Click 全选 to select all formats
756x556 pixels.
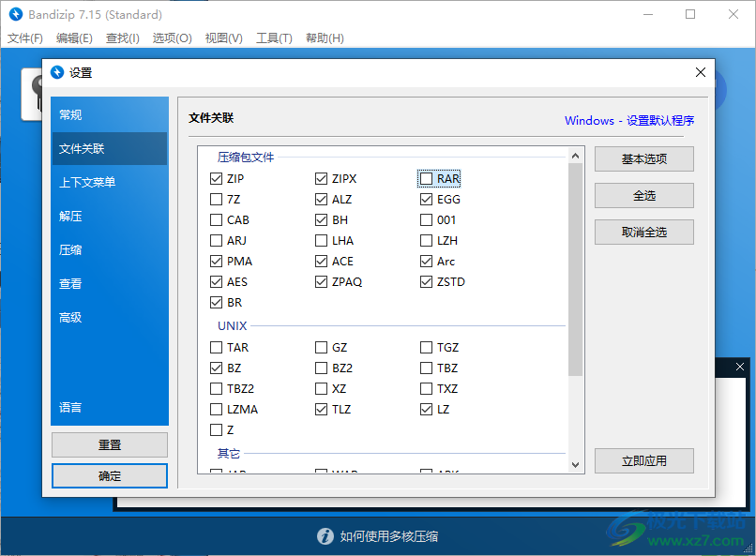click(644, 196)
